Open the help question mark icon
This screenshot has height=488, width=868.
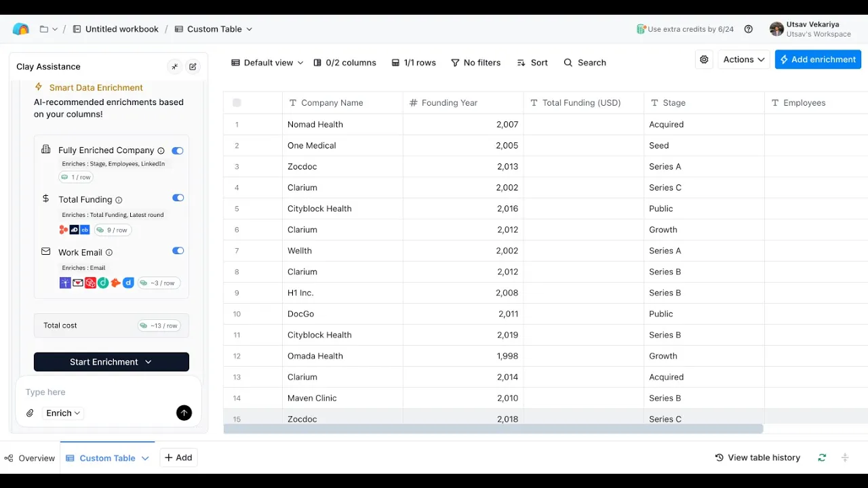749,29
